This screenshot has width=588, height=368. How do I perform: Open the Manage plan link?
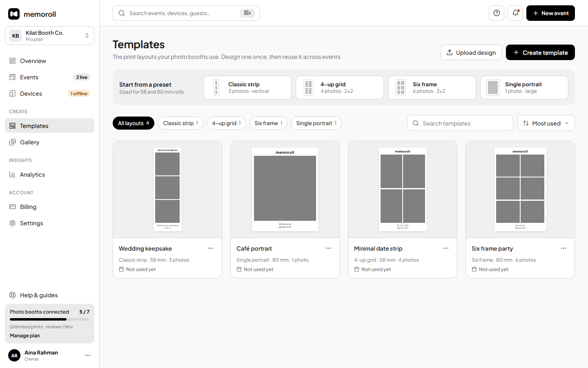[x=25, y=336]
